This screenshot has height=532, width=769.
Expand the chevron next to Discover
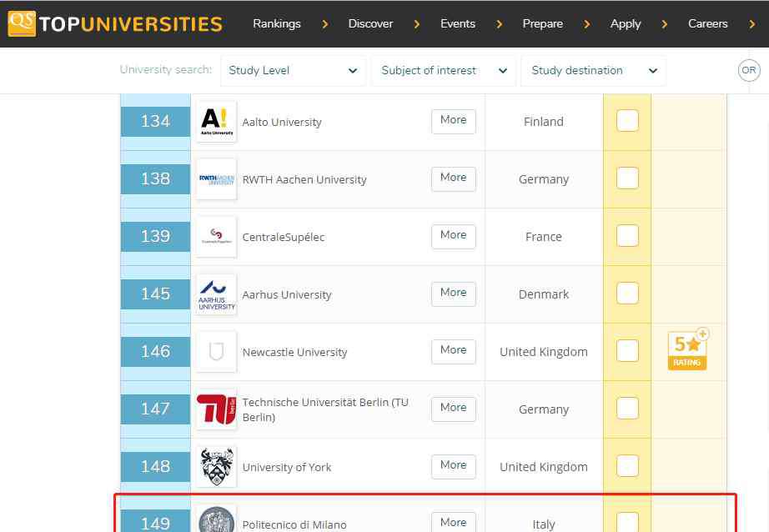coord(417,24)
